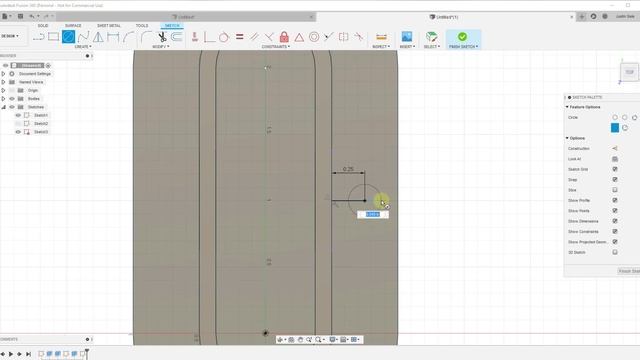Toggle Slice checkbox
The height and width of the screenshot is (360, 640).
click(x=615, y=190)
